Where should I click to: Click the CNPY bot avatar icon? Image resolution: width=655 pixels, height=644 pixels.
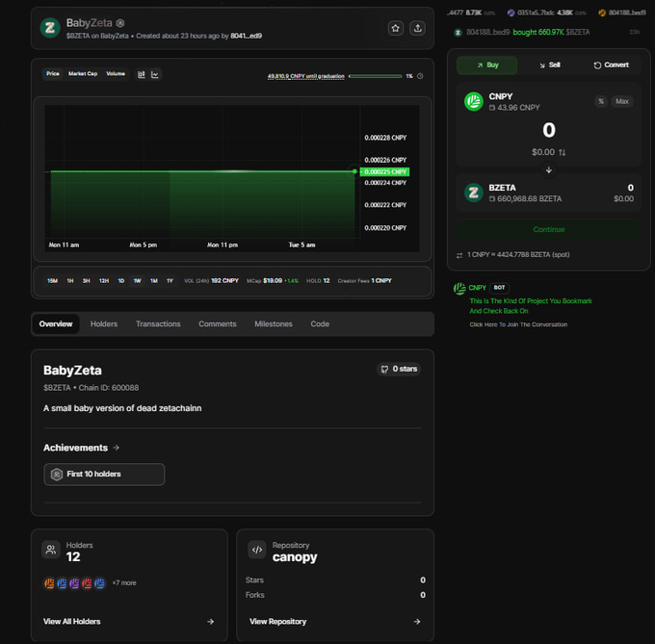[x=459, y=289]
